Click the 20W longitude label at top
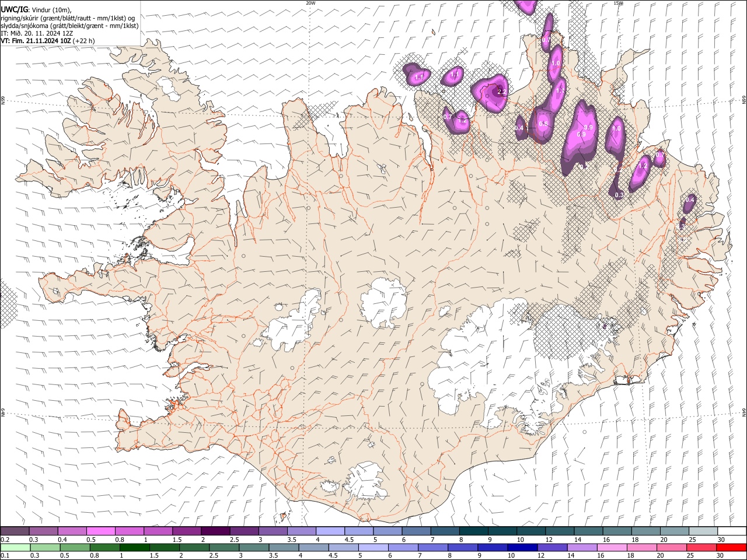 tap(311, 3)
